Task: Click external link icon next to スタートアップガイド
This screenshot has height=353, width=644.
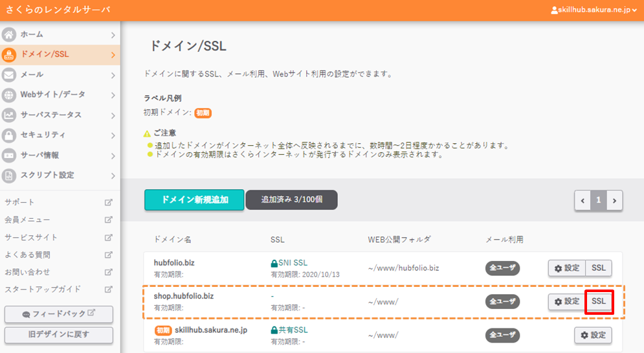Action: (x=109, y=290)
